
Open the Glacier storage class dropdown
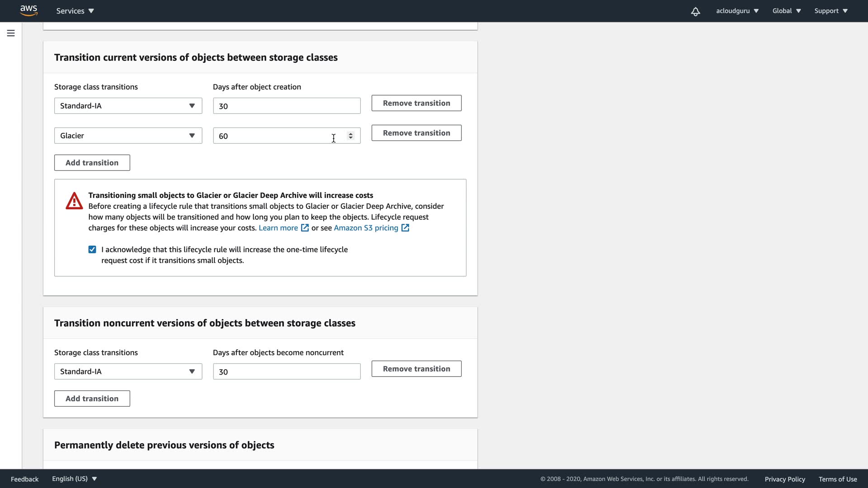[128, 136]
